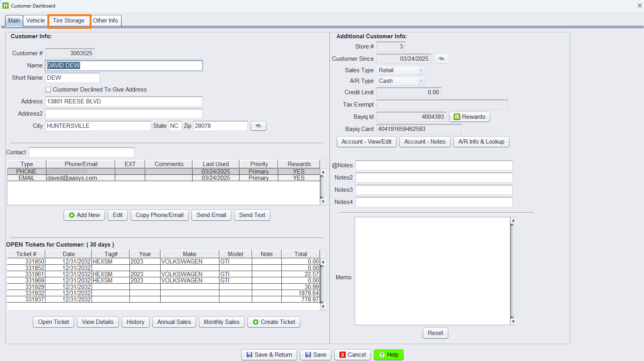The width and height of the screenshot is (644, 361).
Task: Click the Save button with disk icon
Action: click(x=315, y=355)
